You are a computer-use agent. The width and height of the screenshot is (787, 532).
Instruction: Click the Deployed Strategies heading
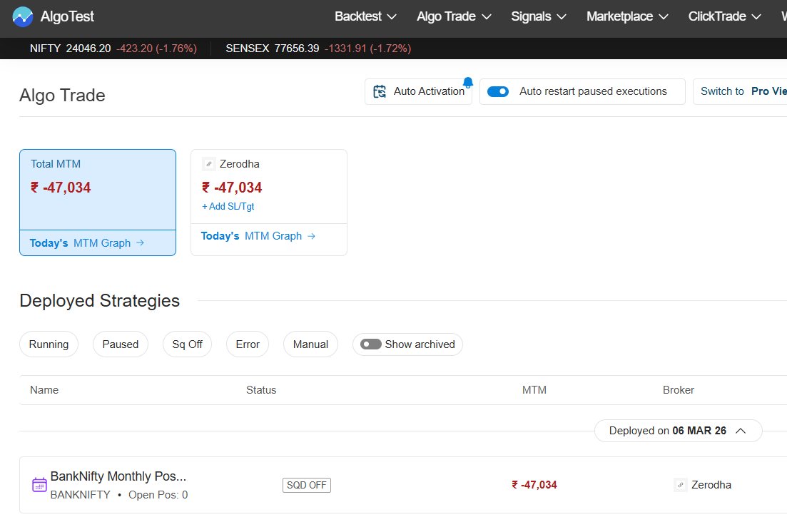pos(99,301)
